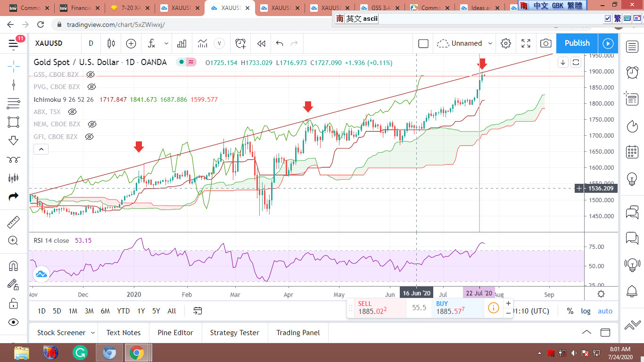Expand the Unnamed layout dropdown
Image resolution: width=644 pixels, height=362 pixels.
click(x=490, y=43)
